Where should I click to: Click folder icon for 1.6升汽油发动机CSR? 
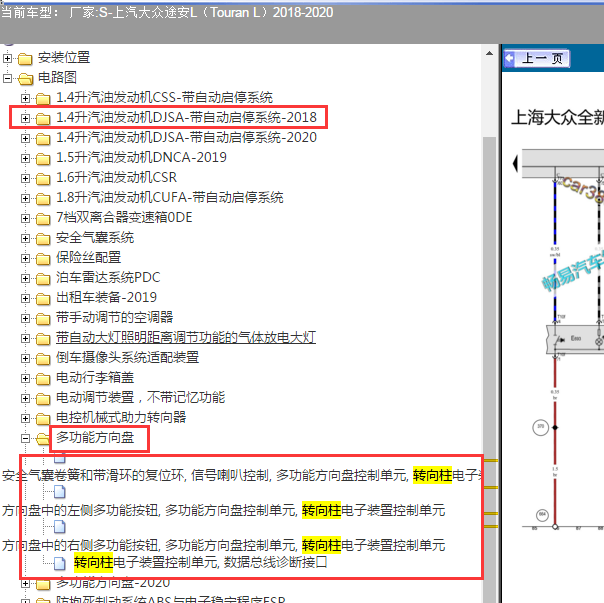point(43,179)
